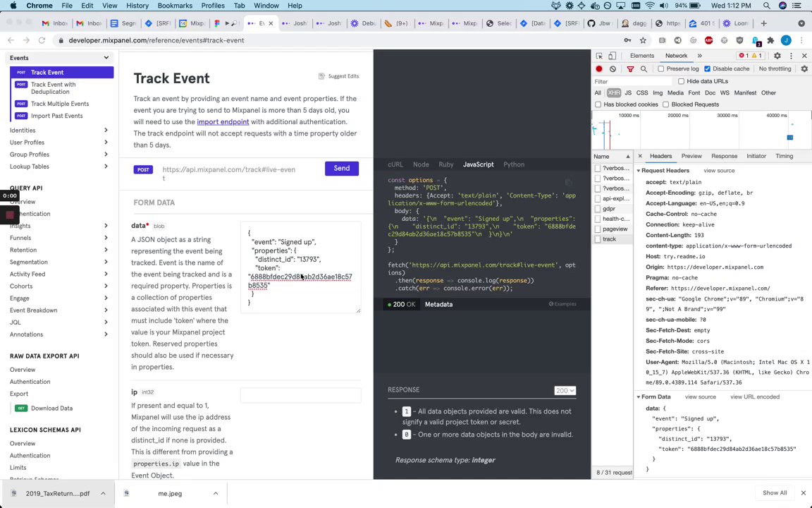Expand the Funnels sidebar section
This screenshot has height=508, width=812.
click(106, 238)
